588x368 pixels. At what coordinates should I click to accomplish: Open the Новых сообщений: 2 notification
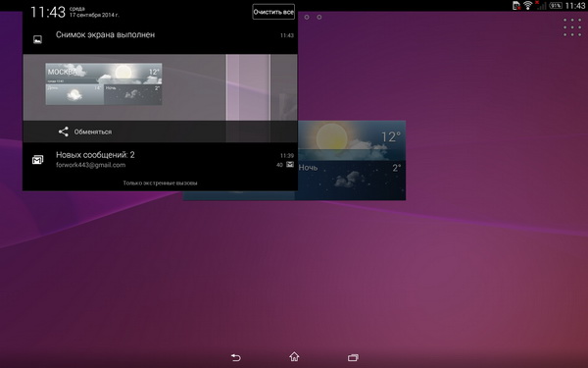coord(160,160)
